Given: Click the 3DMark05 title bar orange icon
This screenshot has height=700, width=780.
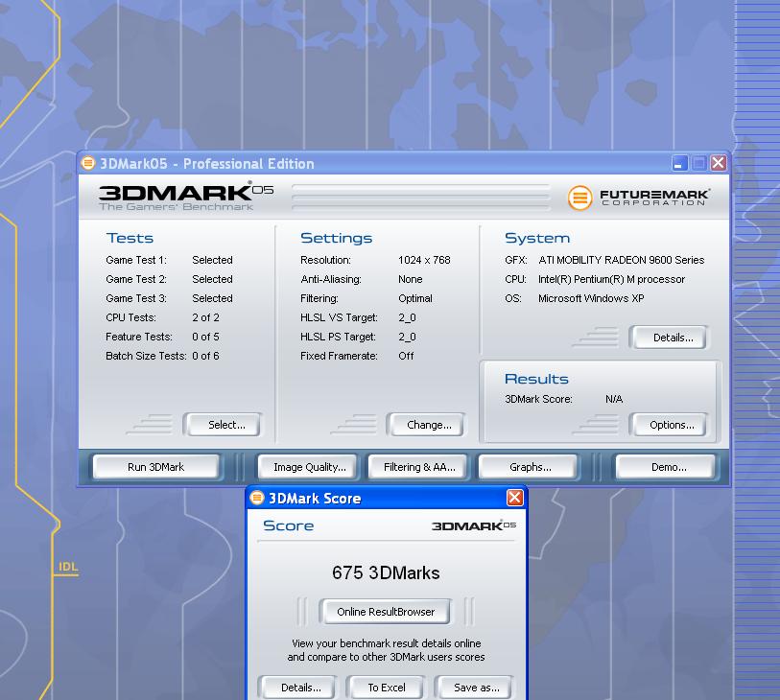Looking at the screenshot, I should pyautogui.click(x=88, y=163).
